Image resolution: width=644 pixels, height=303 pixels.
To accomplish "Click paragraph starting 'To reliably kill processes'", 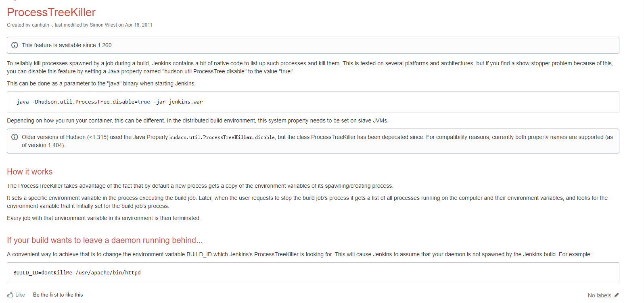I will click(310, 67).
